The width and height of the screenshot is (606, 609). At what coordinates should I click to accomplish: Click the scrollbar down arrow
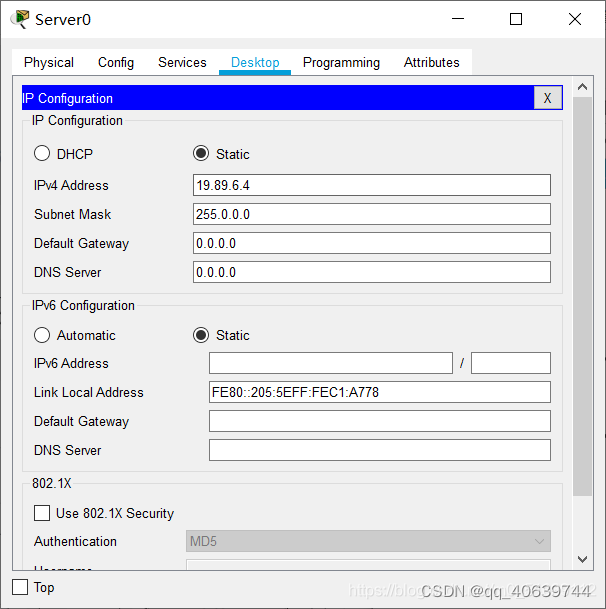[582, 559]
